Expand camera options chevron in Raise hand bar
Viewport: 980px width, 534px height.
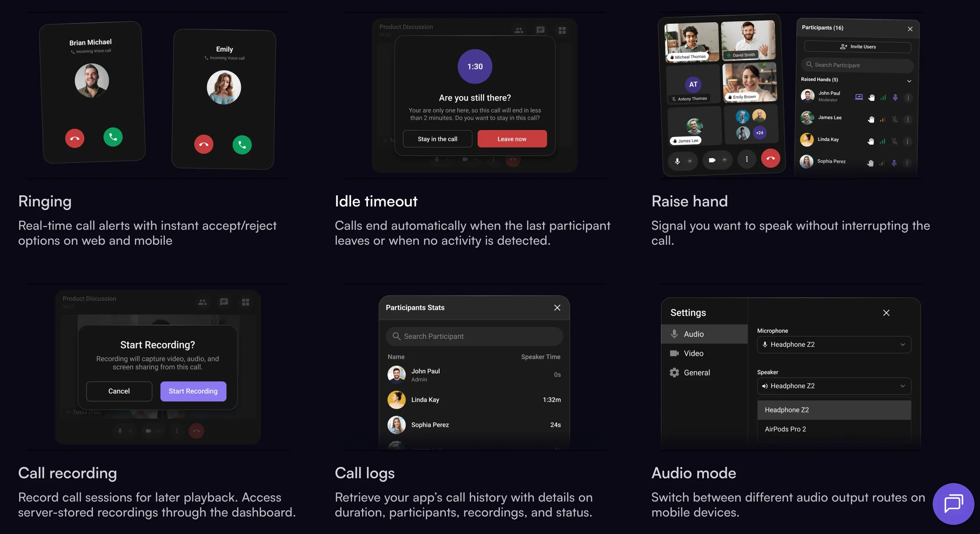coord(724,160)
